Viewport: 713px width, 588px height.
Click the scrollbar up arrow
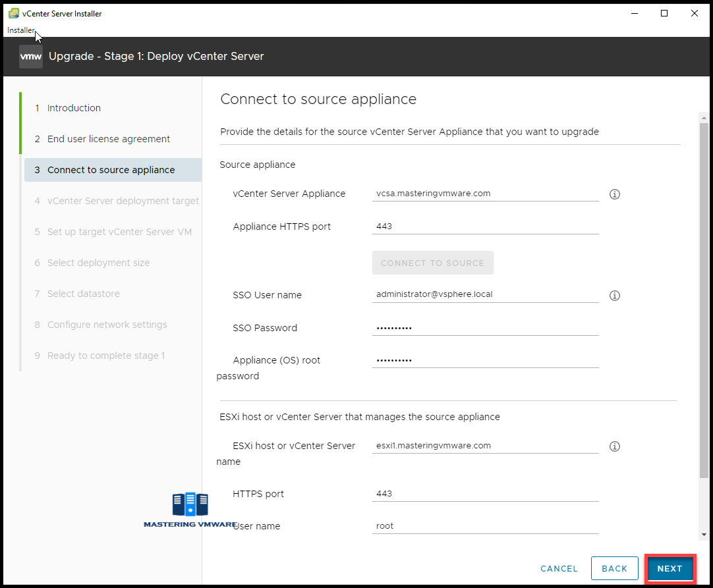tap(704, 118)
